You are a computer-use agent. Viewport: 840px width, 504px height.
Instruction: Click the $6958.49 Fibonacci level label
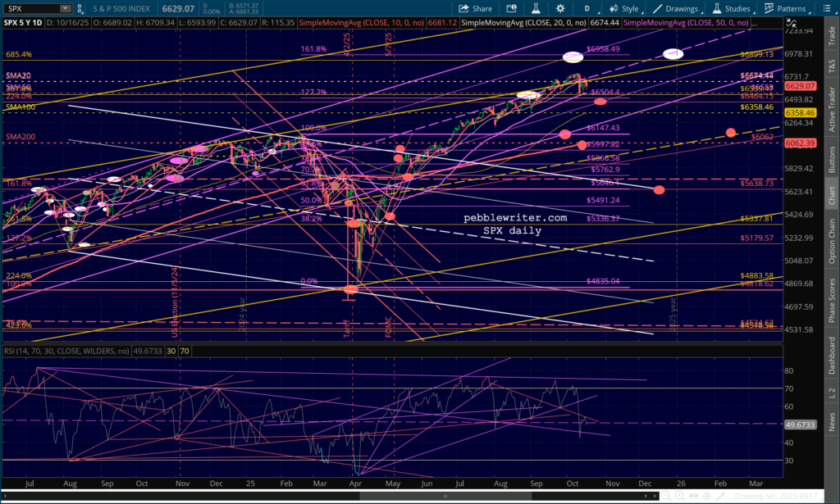(603, 48)
